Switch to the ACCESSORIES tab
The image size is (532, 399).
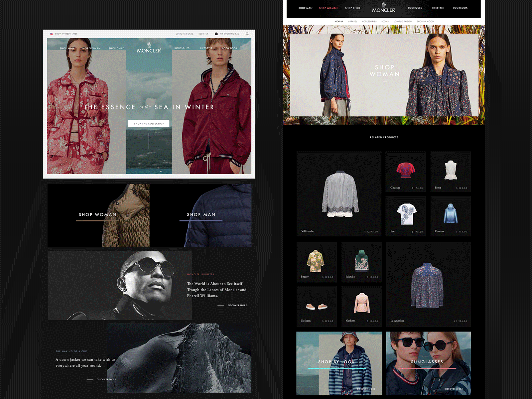pyautogui.click(x=369, y=21)
